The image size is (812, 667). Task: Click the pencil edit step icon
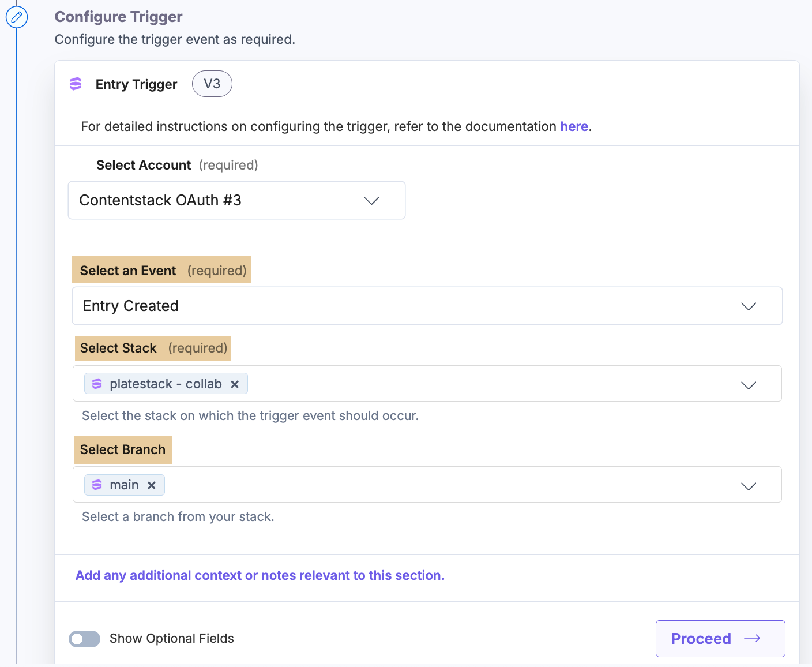(17, 17)
